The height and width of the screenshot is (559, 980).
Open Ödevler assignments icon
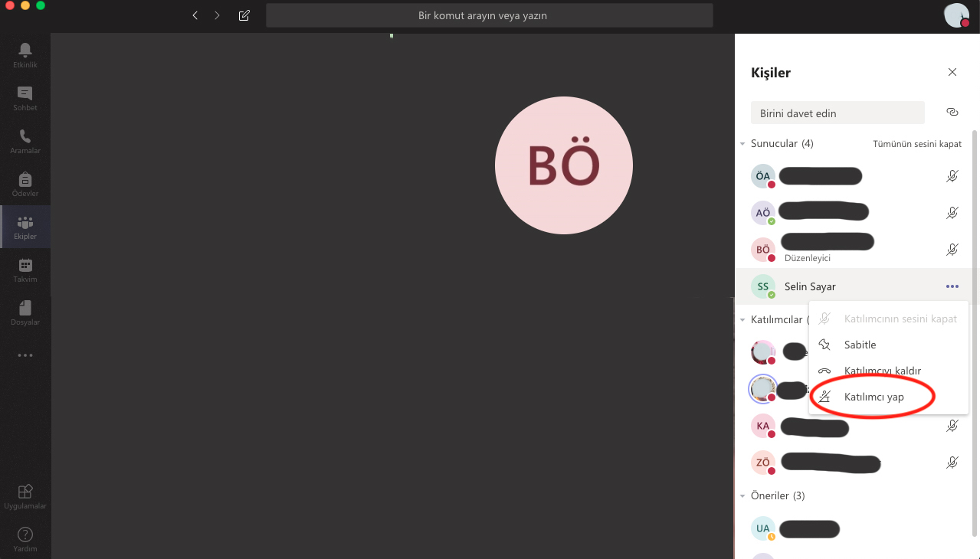point(25,183)
